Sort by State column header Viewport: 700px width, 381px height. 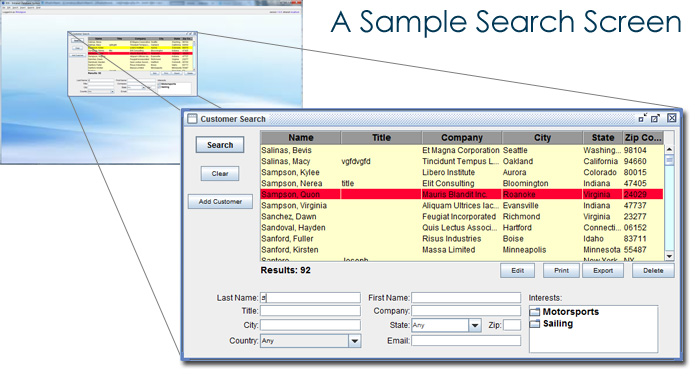tap(603, 138)
